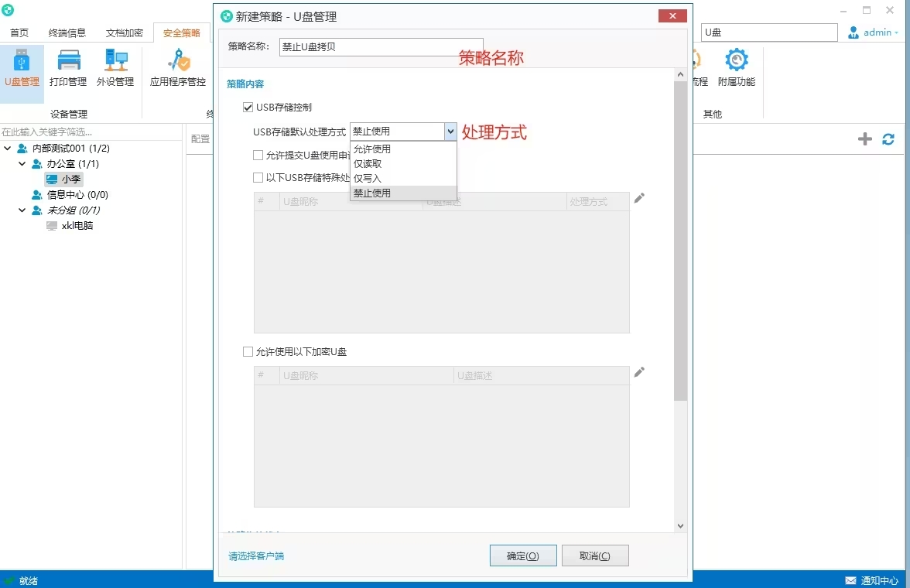
Task: Choose 允许使用 from dropdown list
Action: pyautogui.click(x=403, y=149)
